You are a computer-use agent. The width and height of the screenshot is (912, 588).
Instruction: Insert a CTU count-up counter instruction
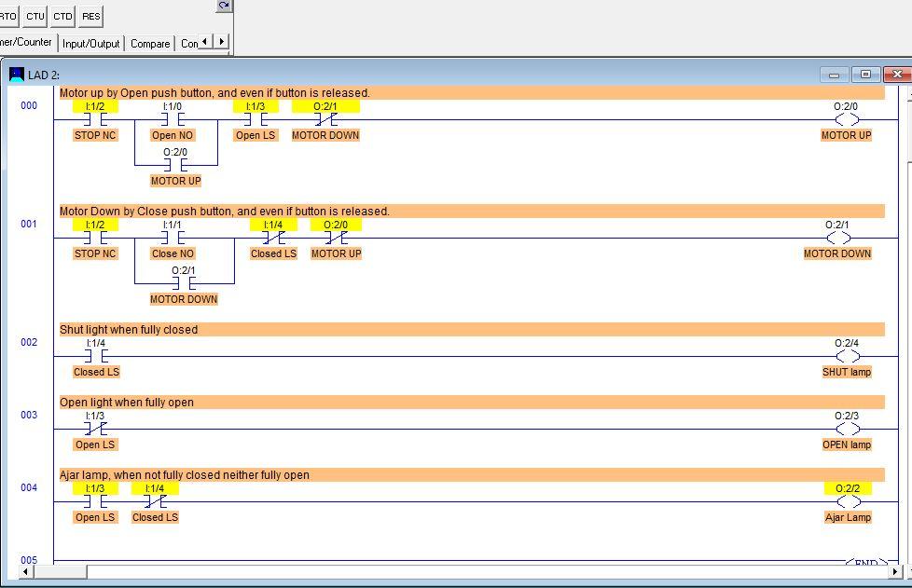click(x=35, y=16)
